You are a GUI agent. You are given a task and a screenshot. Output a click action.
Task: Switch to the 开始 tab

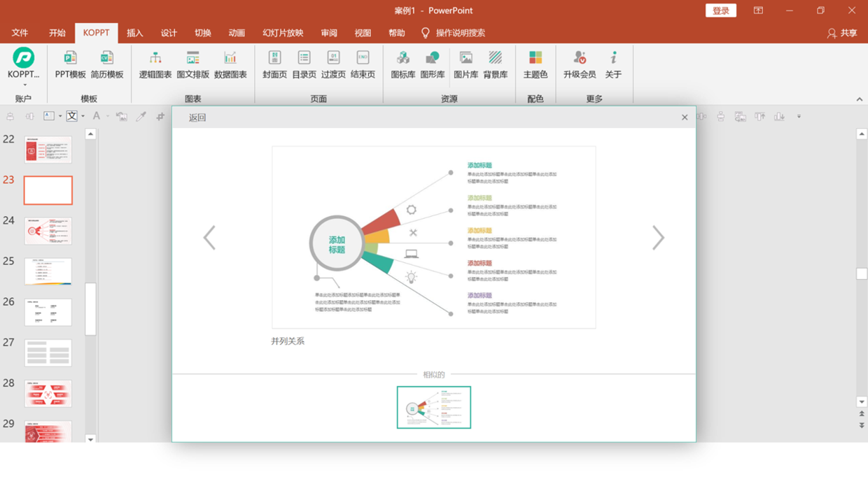point(57,33)
